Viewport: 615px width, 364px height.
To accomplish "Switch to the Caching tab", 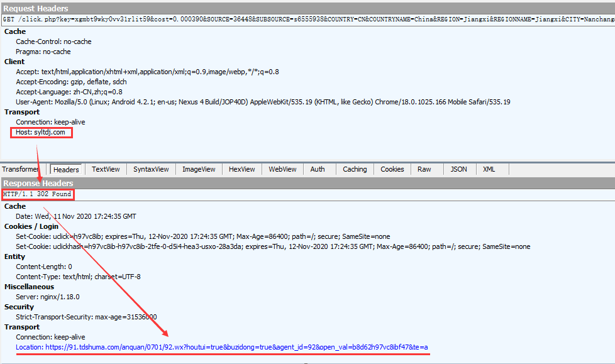I will tap(355, 169).
